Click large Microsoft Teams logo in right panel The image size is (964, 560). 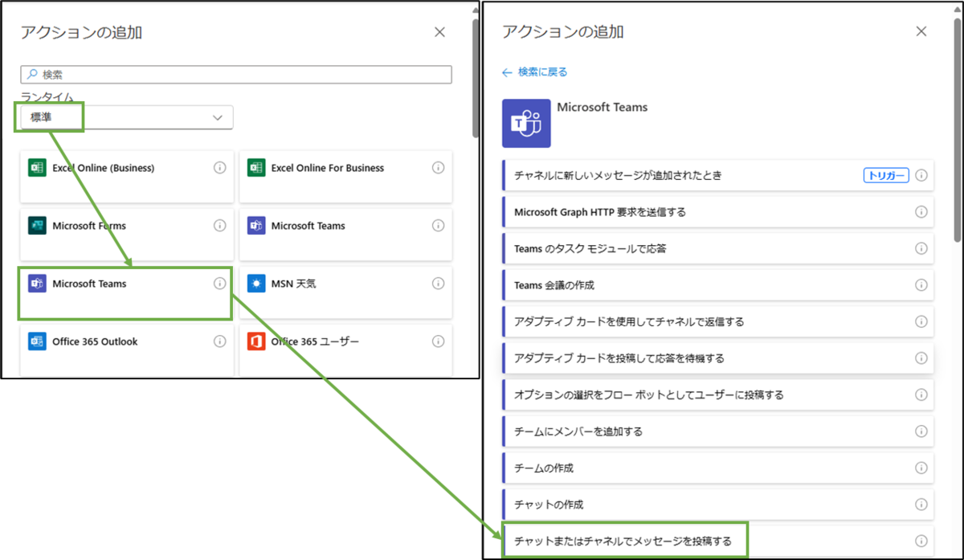[526, 124]
